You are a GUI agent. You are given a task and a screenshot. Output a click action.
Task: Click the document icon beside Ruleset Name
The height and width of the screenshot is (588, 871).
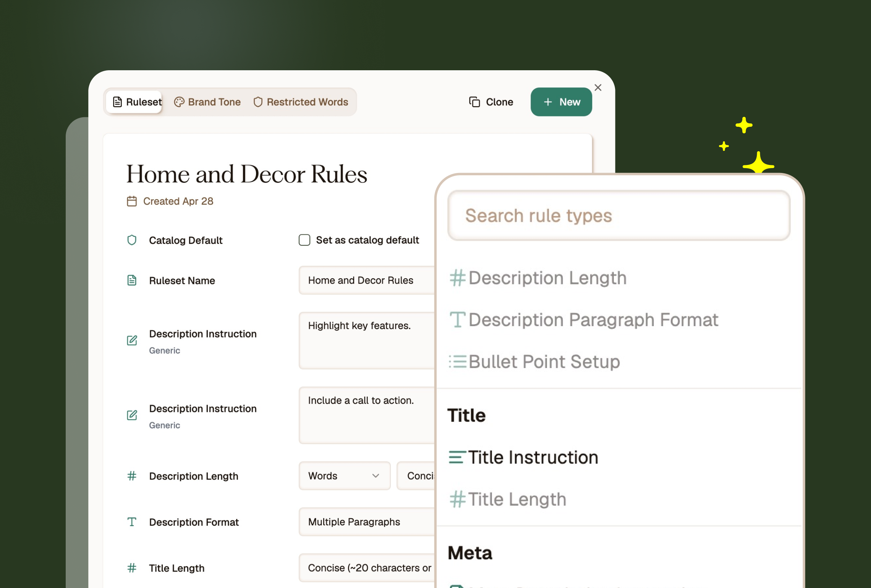click(132, 281)
